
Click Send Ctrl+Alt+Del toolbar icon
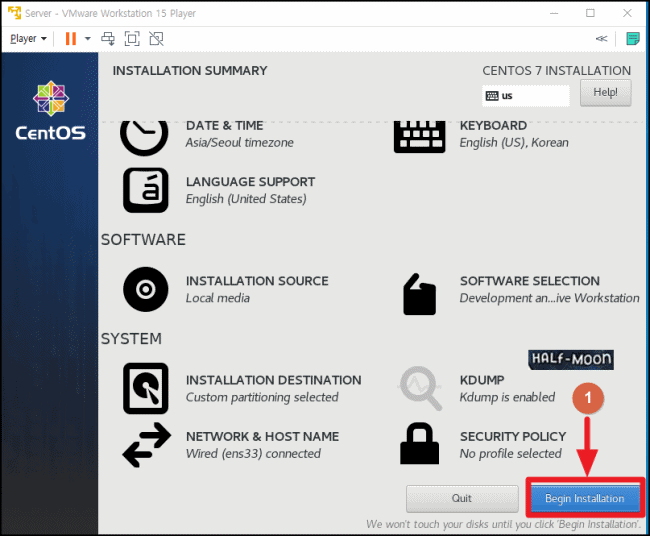(x=108, y=39)
